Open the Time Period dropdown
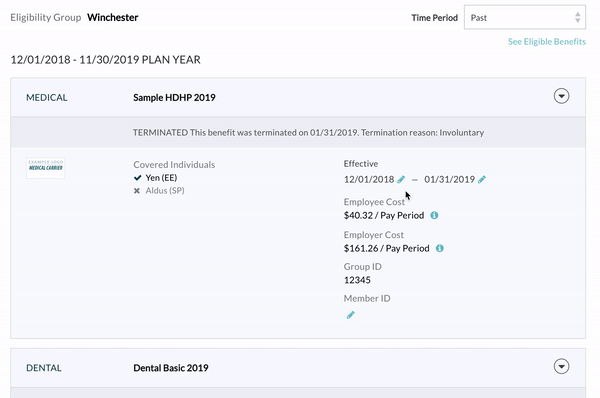This screenshot has width=600, height=398. (525, 17)
